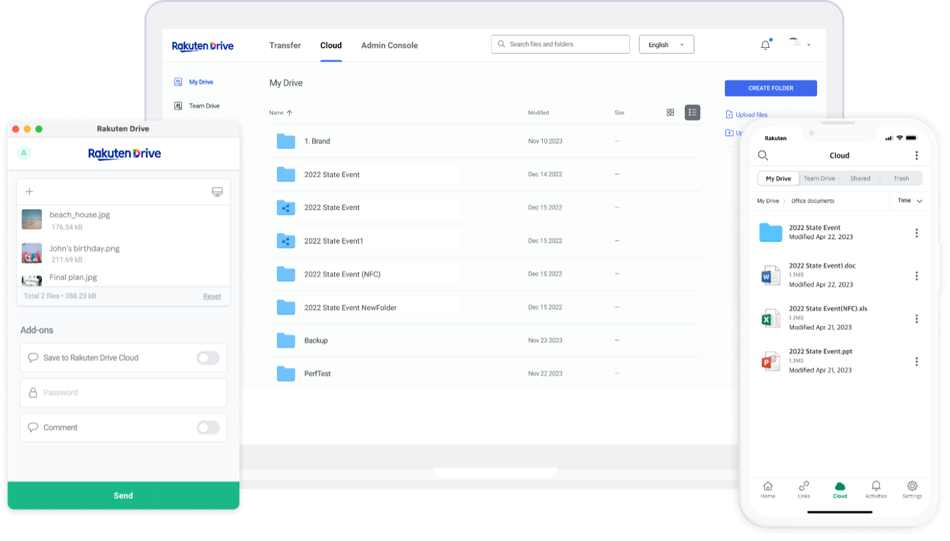Toggle the Comment switch
Screen dimensions: 950x541
(208, 428)
